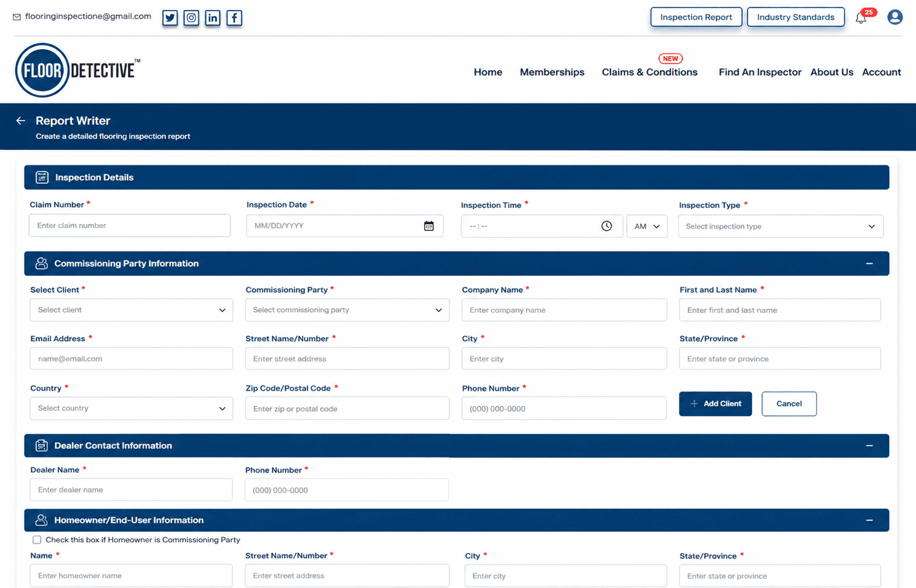Go back using Report Writer arrow
The height and width of the screenshot is (588, 916).
20,121
